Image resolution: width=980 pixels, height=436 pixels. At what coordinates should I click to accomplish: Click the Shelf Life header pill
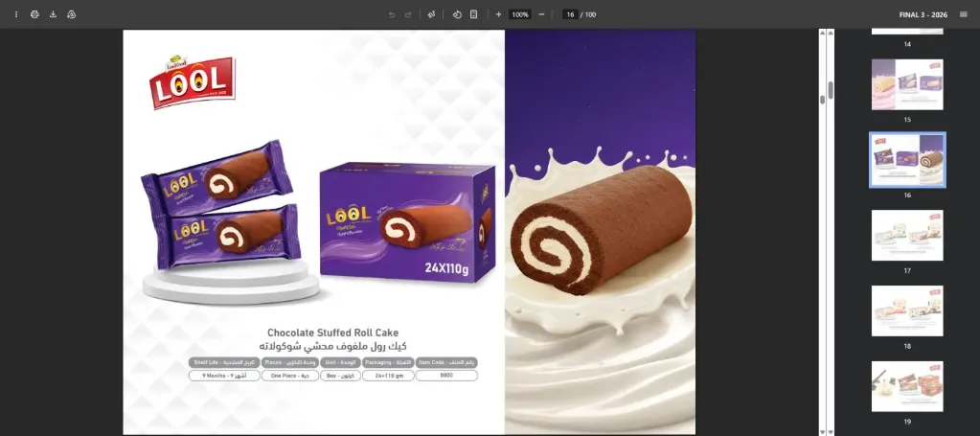click(x=224, y=362)
